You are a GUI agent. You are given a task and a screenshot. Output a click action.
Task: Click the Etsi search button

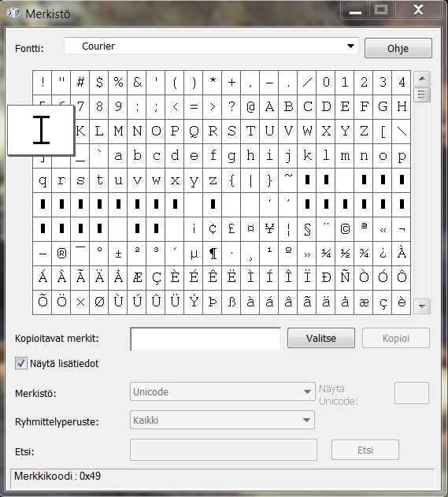[365, 450]
